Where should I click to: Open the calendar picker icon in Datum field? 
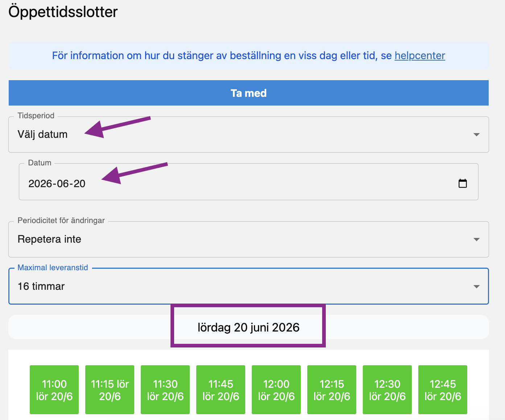coord(463,183)
